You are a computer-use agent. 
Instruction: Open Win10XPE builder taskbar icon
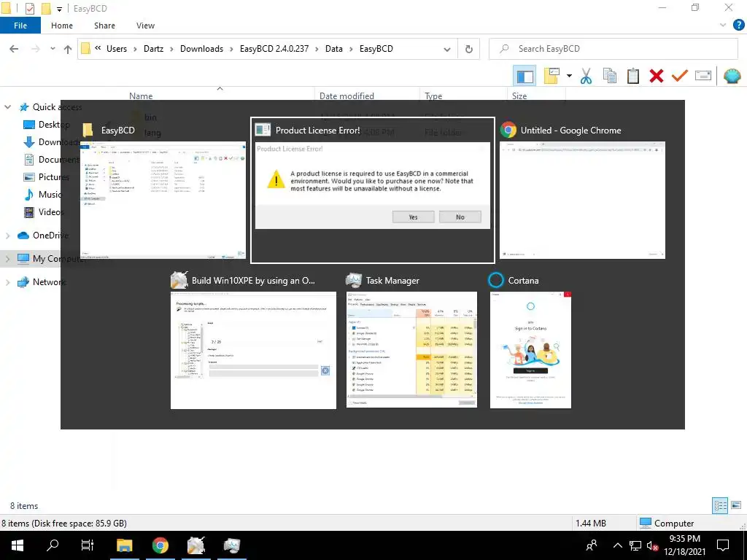pos(196,545)
